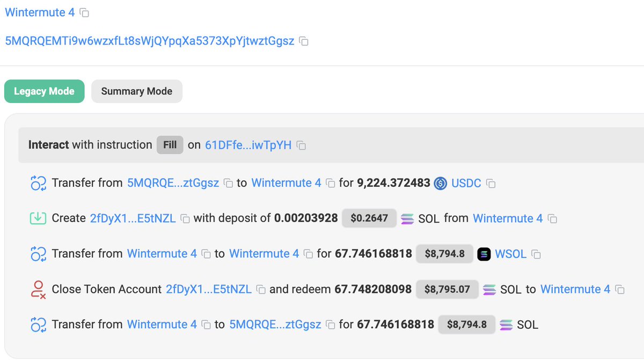Viewport: 644px width, 361px height.
Task: Copy USDC token address
Action: coord(491,183)
